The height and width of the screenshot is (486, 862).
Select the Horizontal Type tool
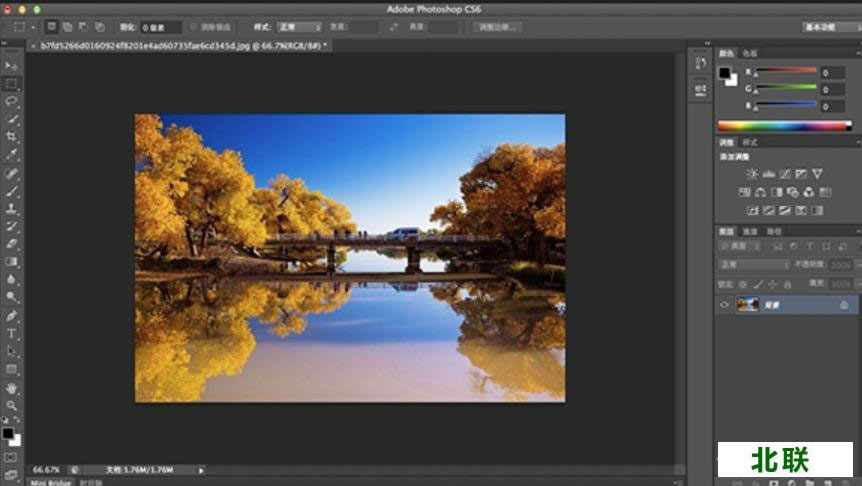coord(12,333)
